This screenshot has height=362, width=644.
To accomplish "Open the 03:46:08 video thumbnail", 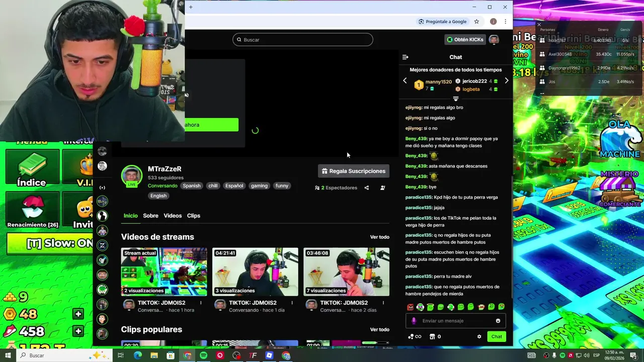I will 346,271.
